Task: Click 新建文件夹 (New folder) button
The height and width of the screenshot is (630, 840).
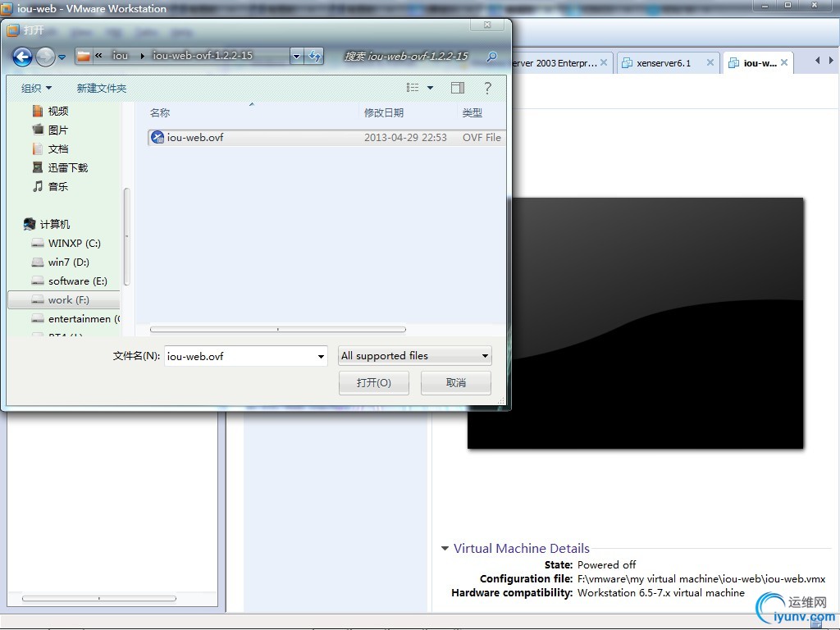Action: click(101, 88)
